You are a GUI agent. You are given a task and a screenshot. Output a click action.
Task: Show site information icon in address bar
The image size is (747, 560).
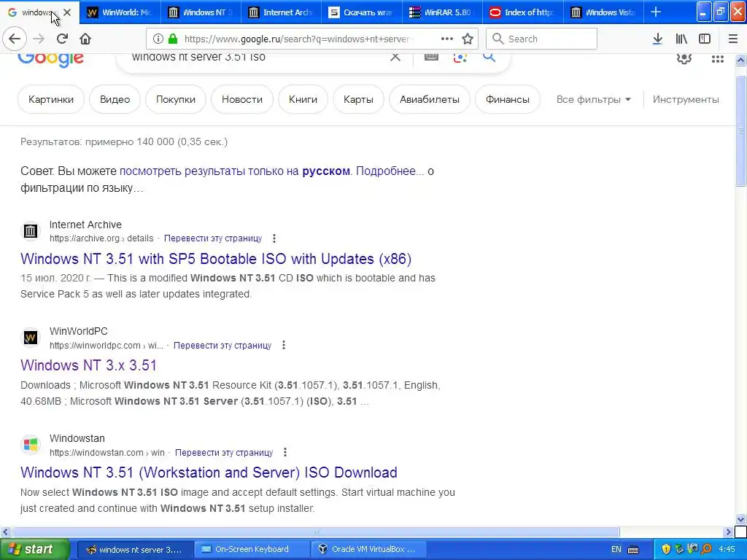pyautogui.click(x=158, y=39)
